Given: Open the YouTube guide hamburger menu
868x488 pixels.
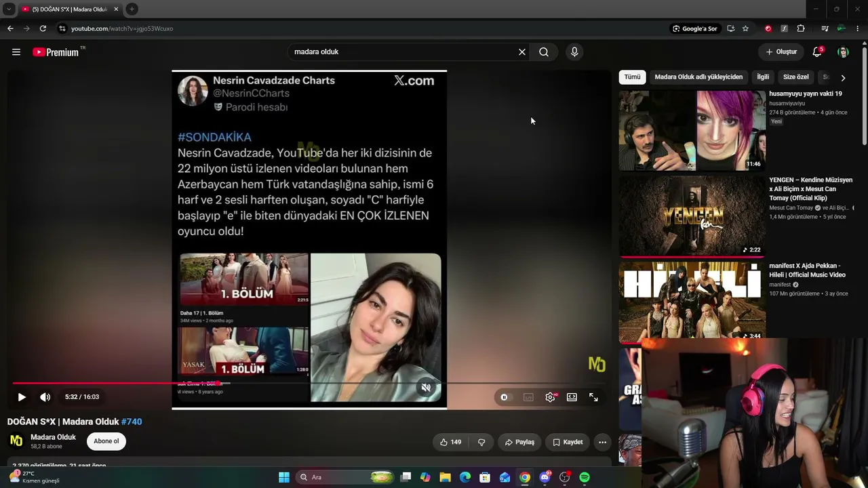Looking at the screenshot, I should point(16,52).
